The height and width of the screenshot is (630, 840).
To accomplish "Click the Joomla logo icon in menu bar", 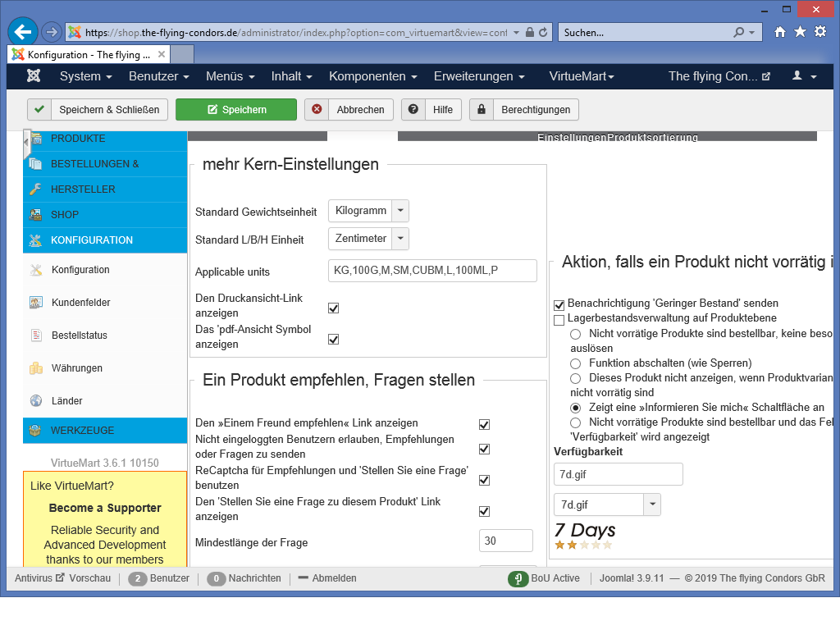I will (34, 76).
